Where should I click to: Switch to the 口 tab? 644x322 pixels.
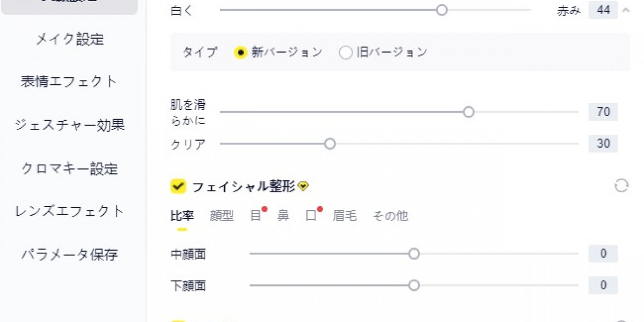tap(311, 216)
